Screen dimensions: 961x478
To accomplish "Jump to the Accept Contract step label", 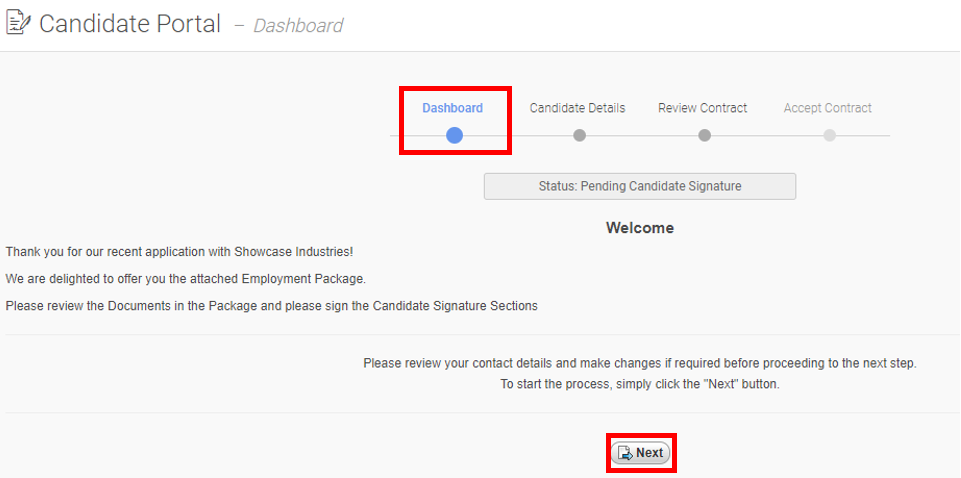I will click(827, 108).
